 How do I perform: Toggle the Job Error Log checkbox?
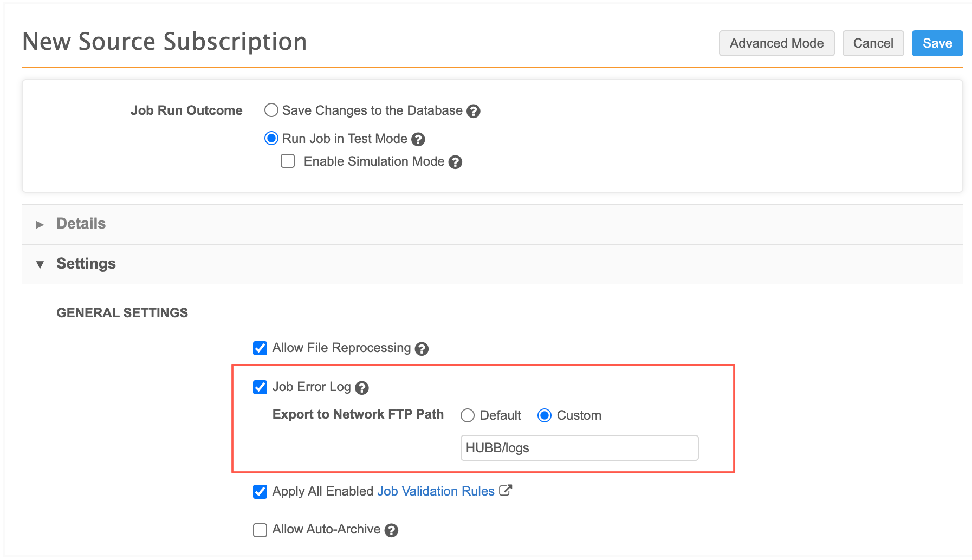[260, 387]
